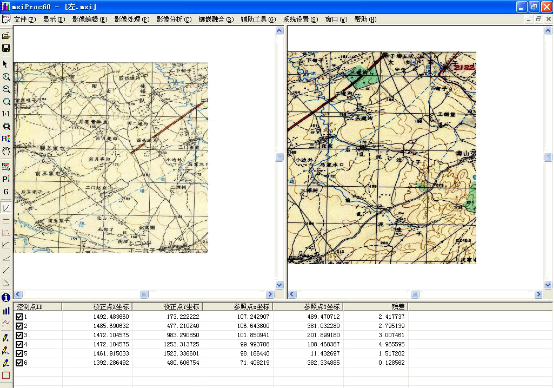Click the G toolbar icon
The height and width of the screenshot is (388, 554).
tap(6, 192)
